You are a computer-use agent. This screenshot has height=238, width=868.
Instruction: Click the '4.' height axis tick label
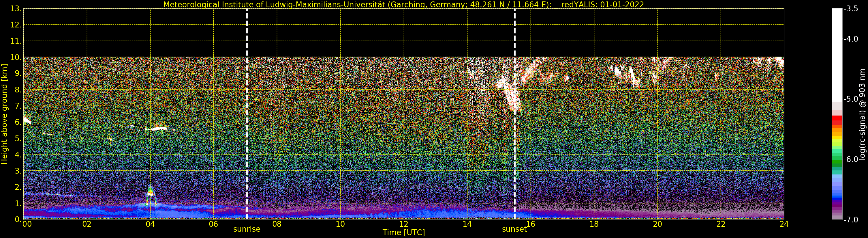(18, 155)
